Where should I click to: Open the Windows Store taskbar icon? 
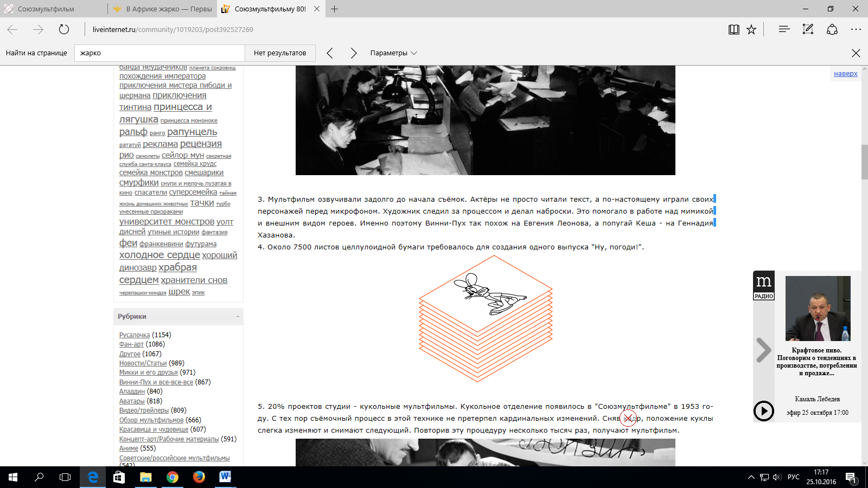[119, 477]
